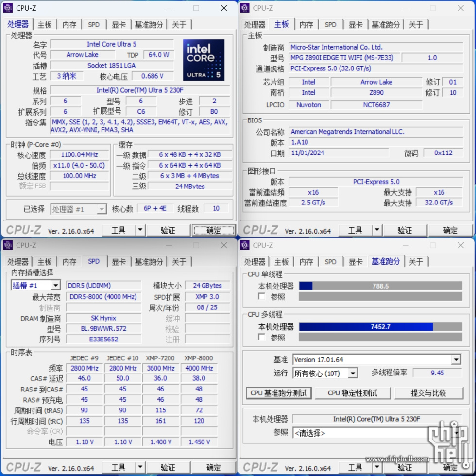Open the SPD tab in the 主板 window
The height and width of the screenshot is (476, 476).
(331, 25)
